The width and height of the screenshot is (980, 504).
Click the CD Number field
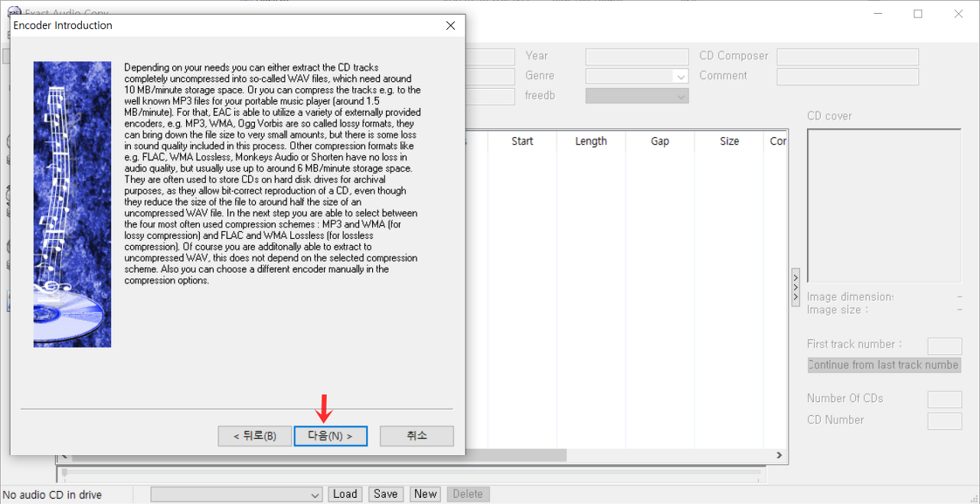tap(945, 421)
